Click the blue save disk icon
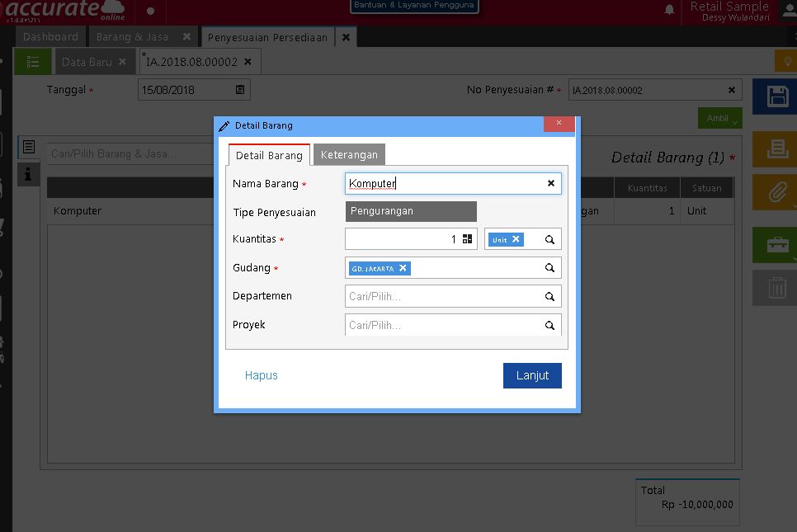The image size is (797, 532). point(776,97)
